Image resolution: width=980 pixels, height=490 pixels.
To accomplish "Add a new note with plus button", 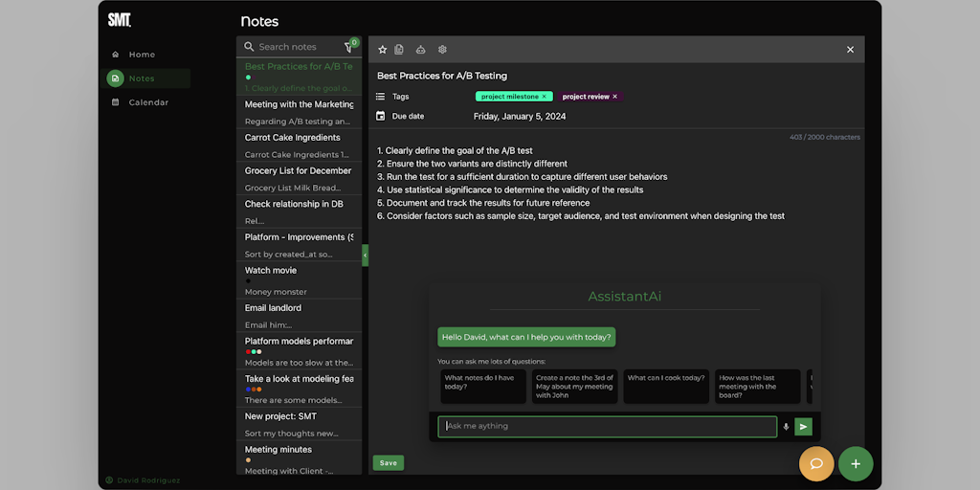I will (x=856, y=463).
